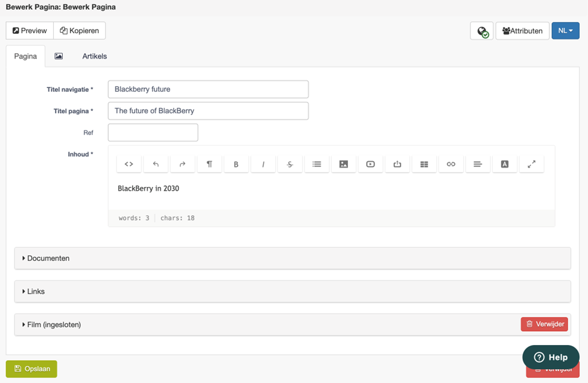Image resolution: width=588 pixels, height=383 pixels.
Task: Focus the Titel pagina field
Action: [208, 111]
